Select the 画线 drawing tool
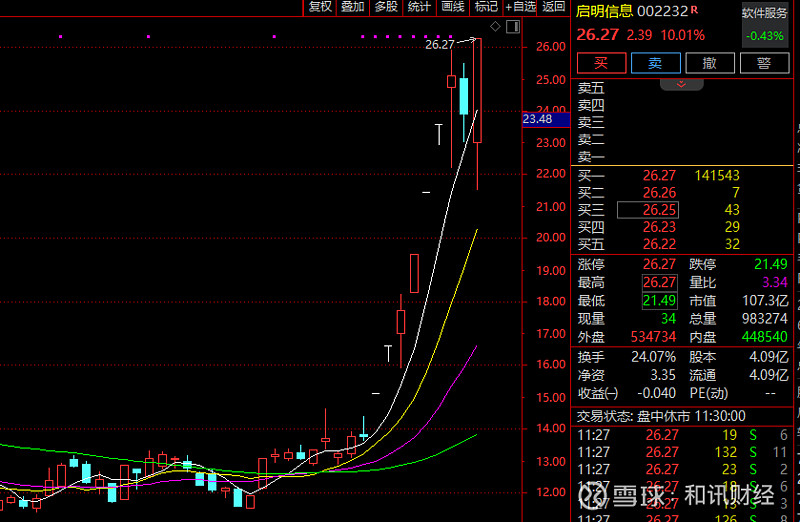The height and width of the screenshot is (522, 800). 453,7
